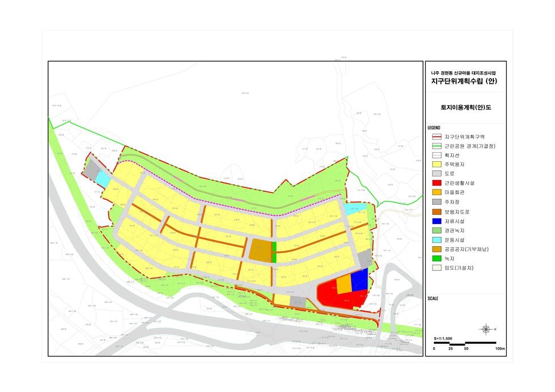Click the 경관녹지 legend label text

[x=455, y=230]
